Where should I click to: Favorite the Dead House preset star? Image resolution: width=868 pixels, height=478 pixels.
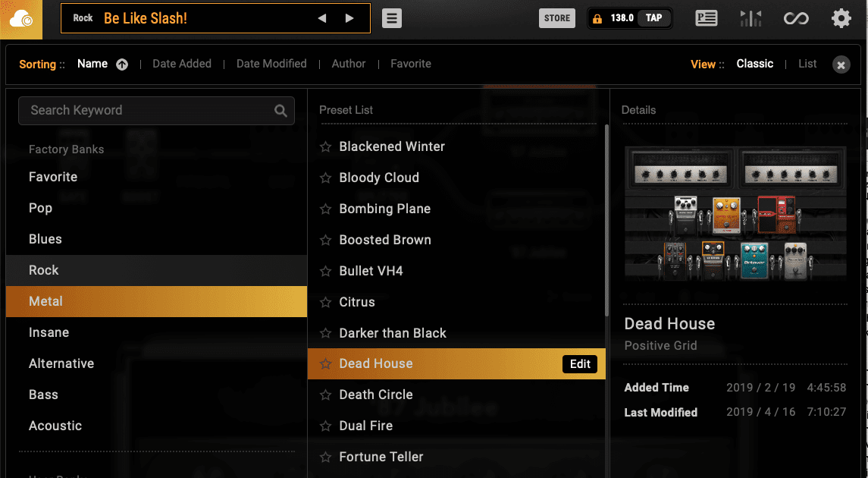click(325, 364)
